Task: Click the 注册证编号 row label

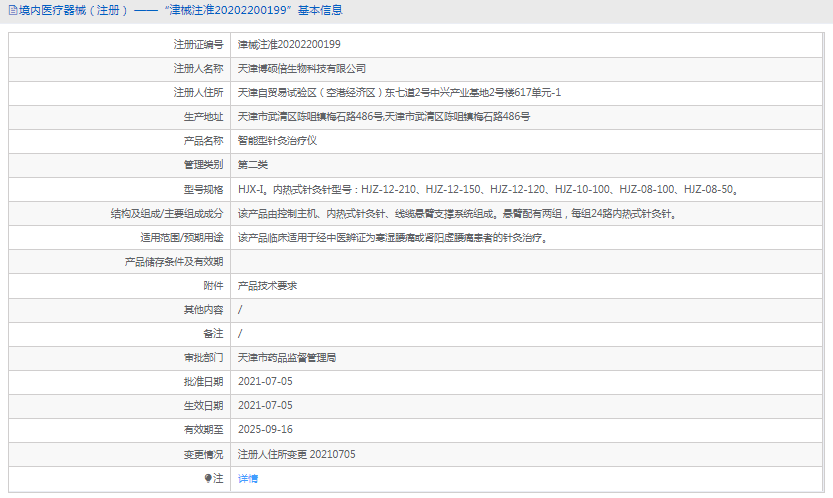Action: (x=198, y=45)
